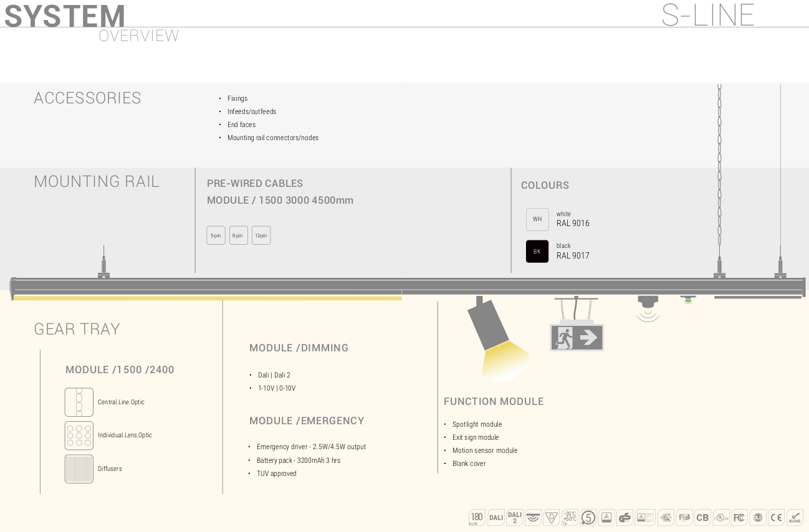Screen dimensions: 809x532
Task: Click the -20°C +50°C temperature range icon
Action: [570, 517]
